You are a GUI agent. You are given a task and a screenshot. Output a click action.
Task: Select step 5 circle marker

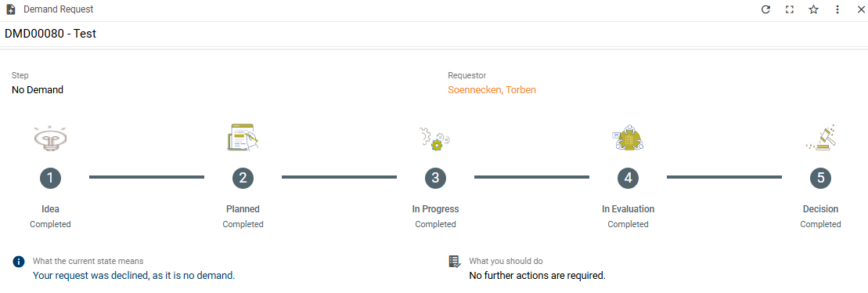pyautogui.click(x=820, y=178)
